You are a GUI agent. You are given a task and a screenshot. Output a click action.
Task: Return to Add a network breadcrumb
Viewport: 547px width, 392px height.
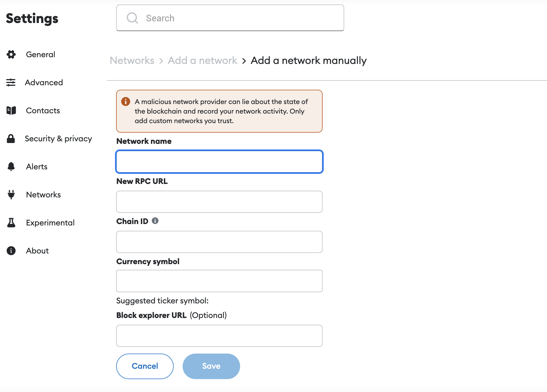pos(203,60)
